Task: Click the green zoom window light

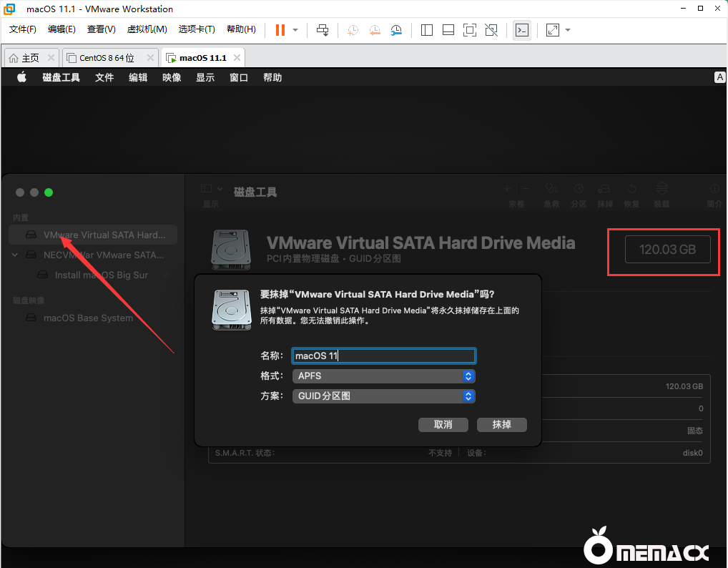Action: [x=49, y=192]
